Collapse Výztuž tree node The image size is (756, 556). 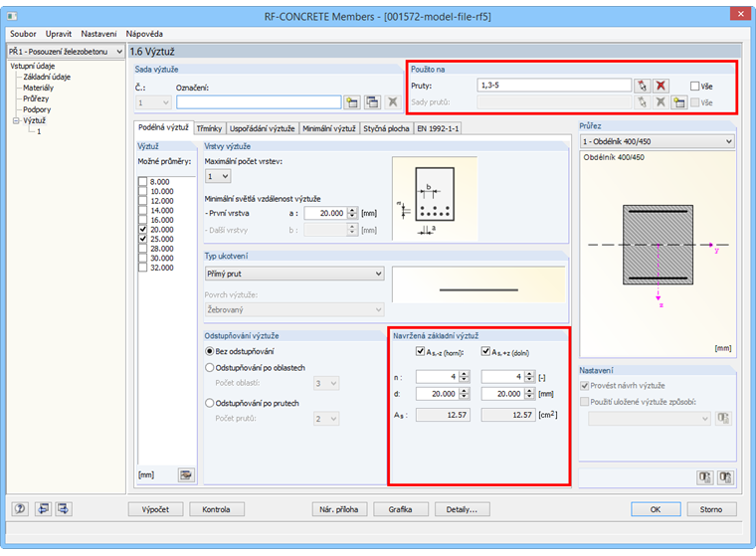click(x=16, y=120)
